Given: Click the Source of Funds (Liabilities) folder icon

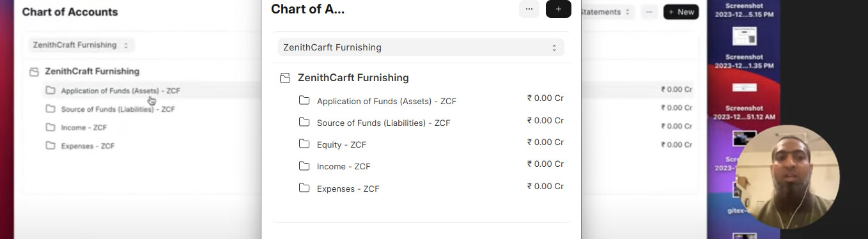Looking at the screenshot, I should (304, 122).
